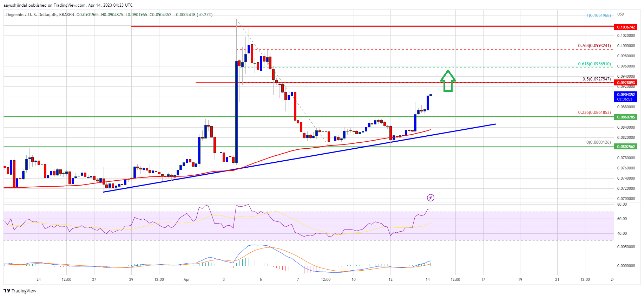The image size is (644, 297).
Task: Click the TradingView logo at bottom left
Action: pyautogui.click(x=20, y=291)
